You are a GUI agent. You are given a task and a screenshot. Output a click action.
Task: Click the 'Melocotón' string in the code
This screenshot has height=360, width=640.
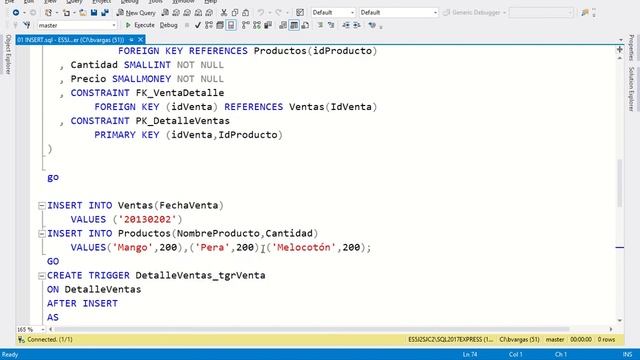pos(304,247)
